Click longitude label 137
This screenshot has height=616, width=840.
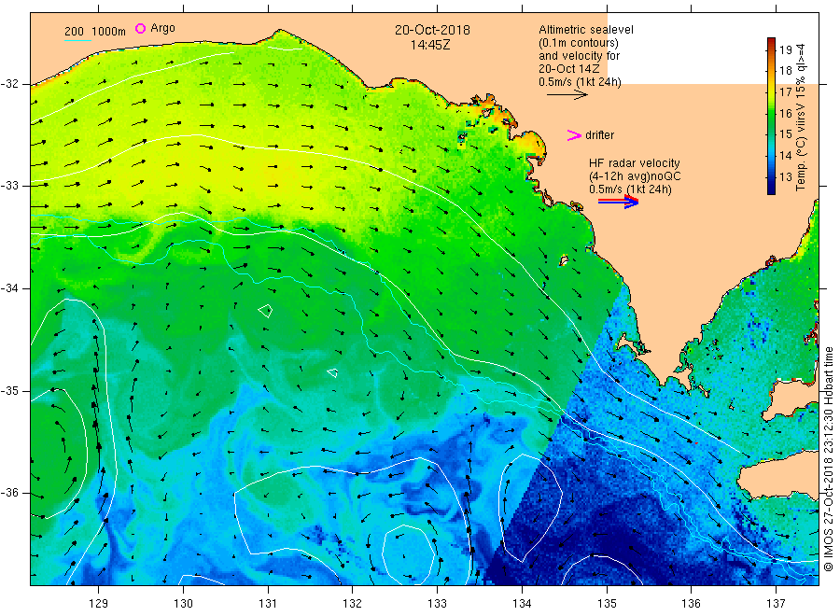pyautogui.click(x=776, y=604)
